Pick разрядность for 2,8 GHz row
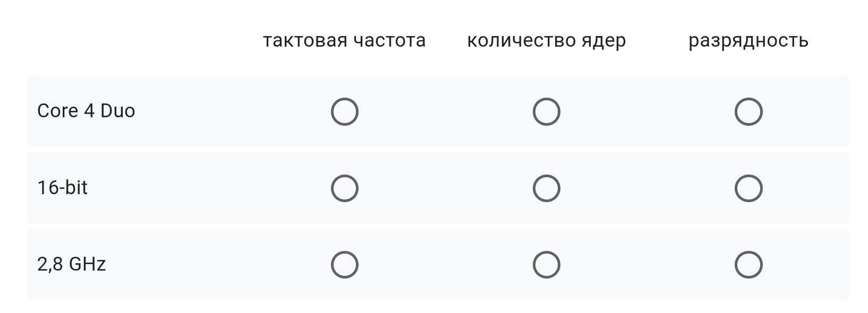This screenshot has height=313, width=868. pyautogui.click(x=748, y=265)
